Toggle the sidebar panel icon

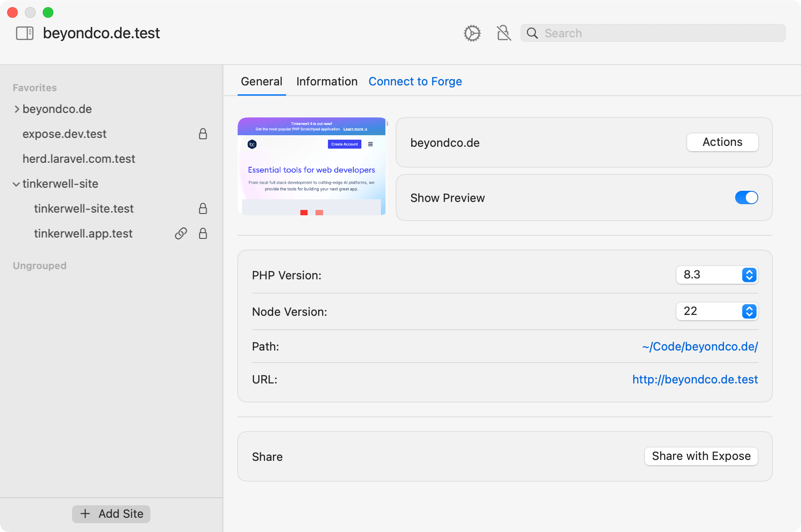point(25,33)
